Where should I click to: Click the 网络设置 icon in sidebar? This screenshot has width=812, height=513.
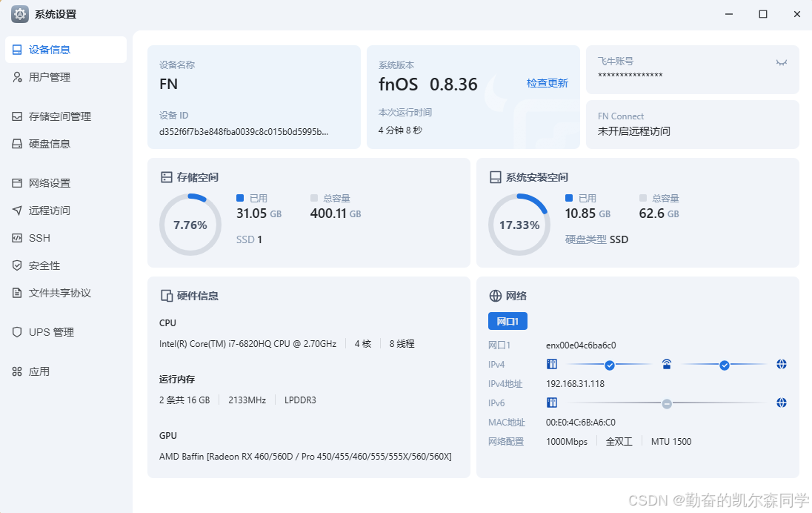tap(17, 183)
